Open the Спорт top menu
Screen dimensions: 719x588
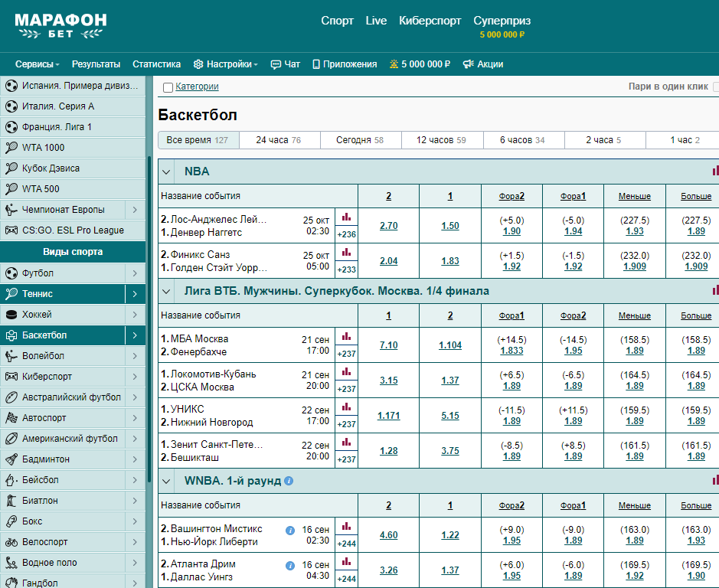click(x=337, y=21)
